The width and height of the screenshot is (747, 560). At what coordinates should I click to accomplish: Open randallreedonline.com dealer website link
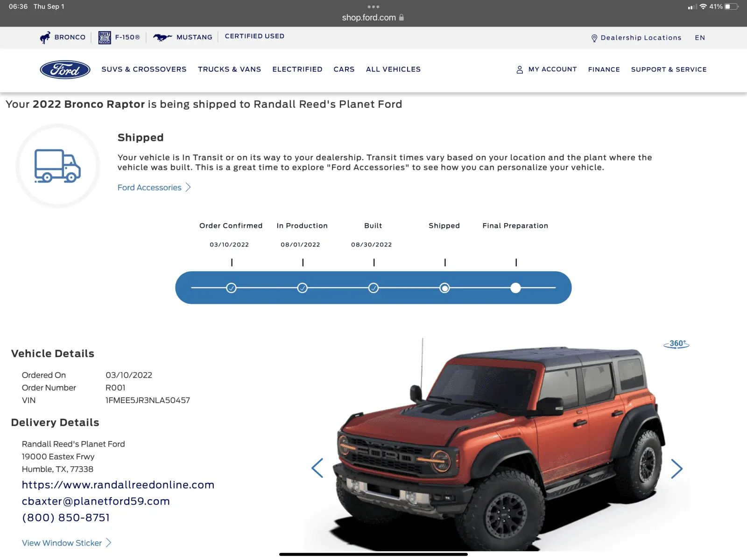(x=118, y=485)
